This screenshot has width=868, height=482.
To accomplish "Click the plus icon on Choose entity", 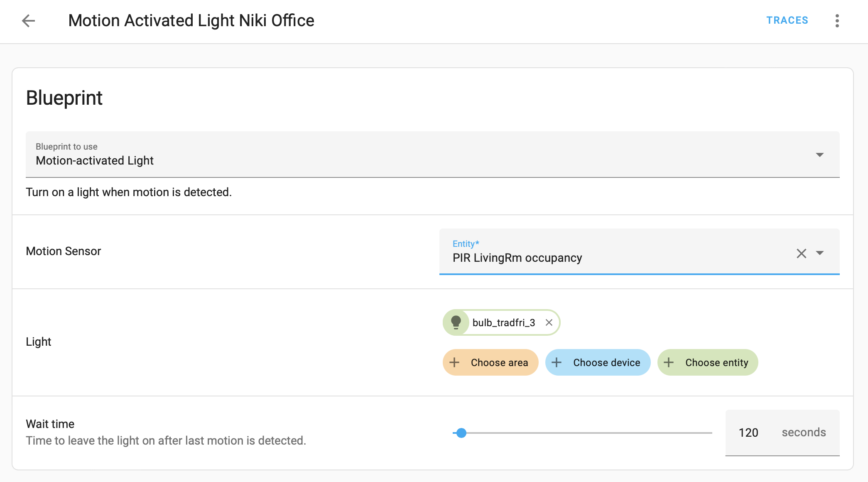I will point(669,362).
